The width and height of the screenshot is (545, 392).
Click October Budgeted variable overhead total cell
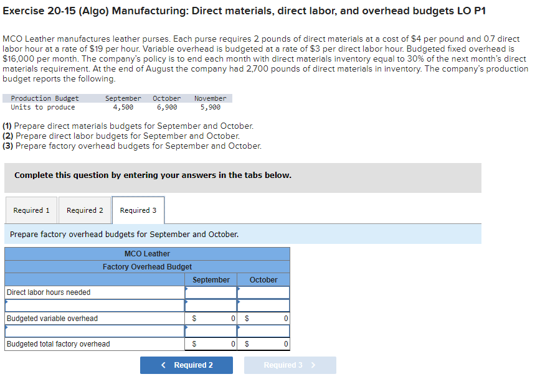263,319
